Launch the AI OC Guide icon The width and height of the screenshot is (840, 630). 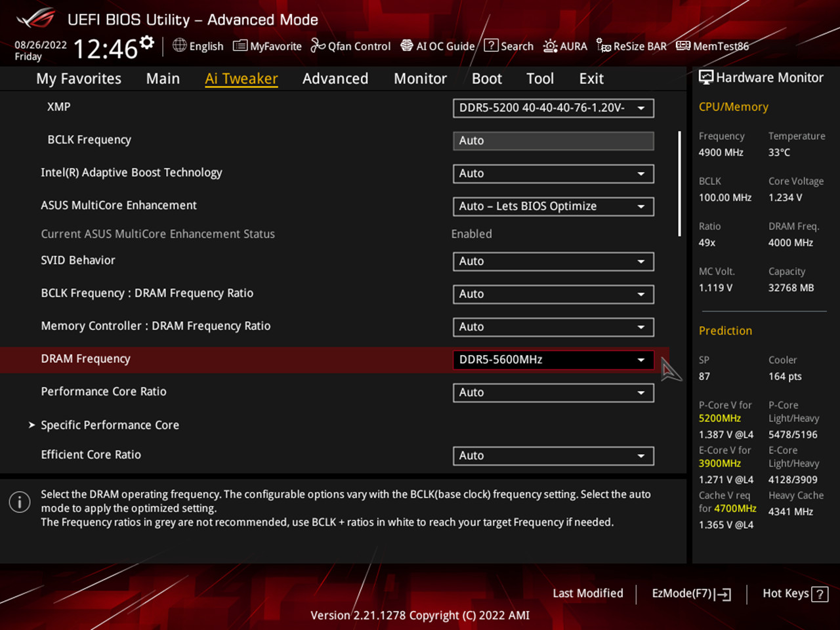click(x=407, y=45)
